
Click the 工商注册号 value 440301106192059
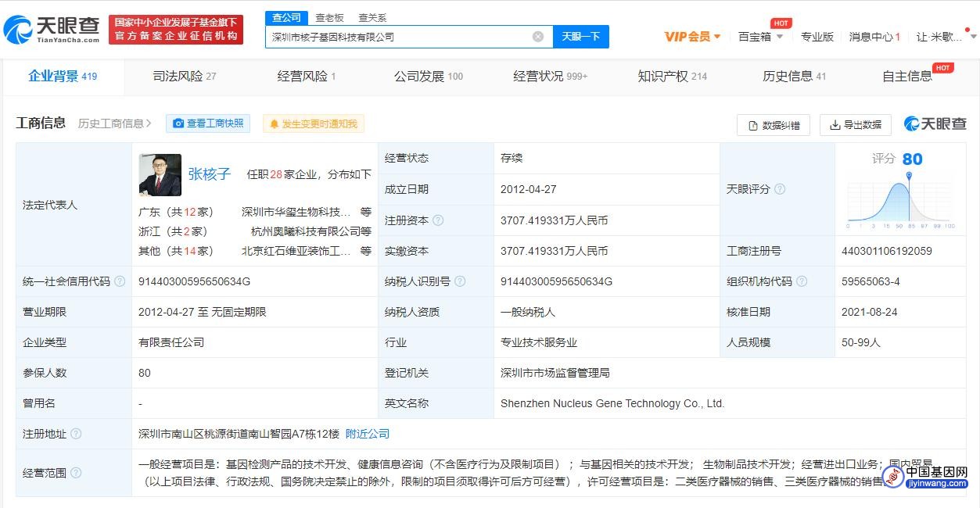[887, 251]
